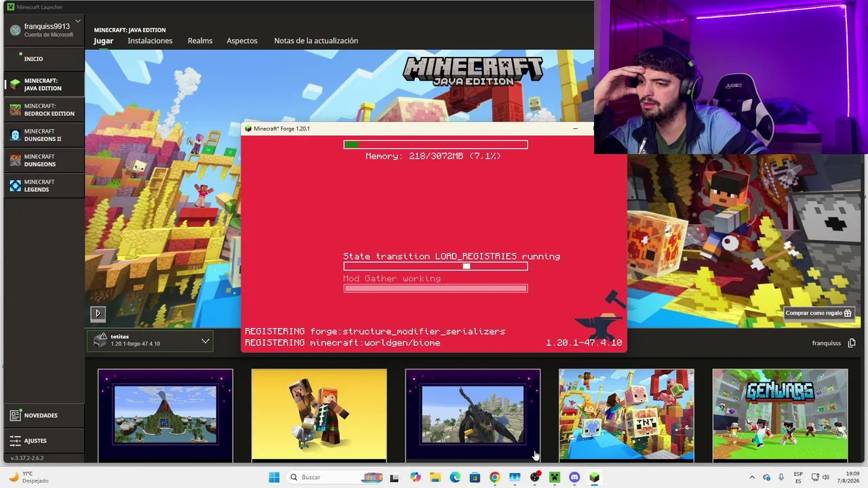The width and height of the screenshot is (868, 488).
Task: Show hidden system tray icons
Action: point(751,477)
